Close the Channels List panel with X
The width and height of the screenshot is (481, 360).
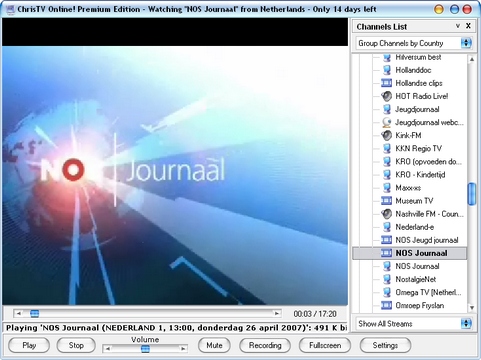[x=468, y=26]
